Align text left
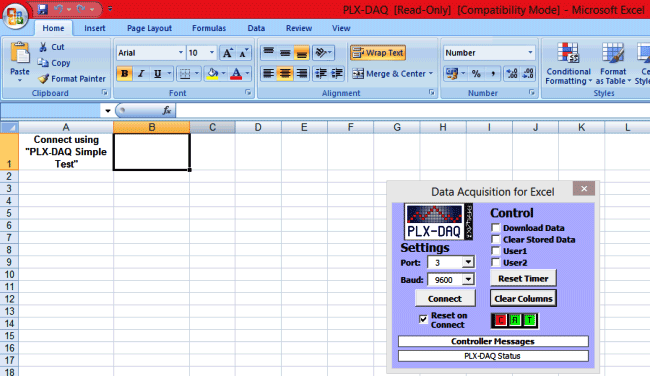The height and width of the screenshot is (376, 650). click(x=269, y=74)
